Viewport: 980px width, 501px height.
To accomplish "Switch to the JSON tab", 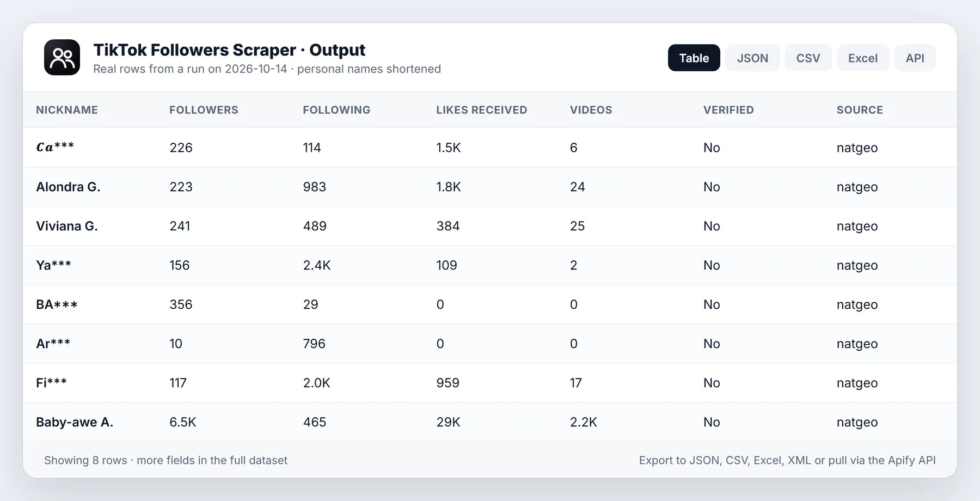I will pyautogui.click(x=752, y=58).
